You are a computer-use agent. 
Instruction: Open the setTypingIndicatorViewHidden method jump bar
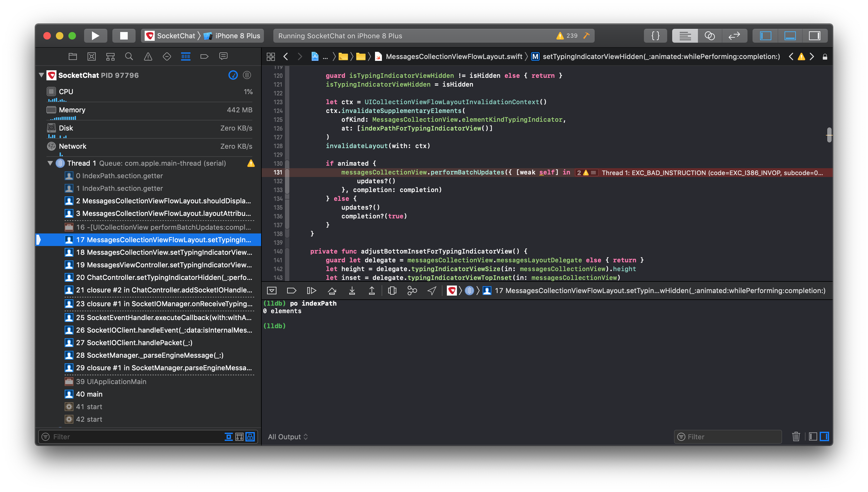click(656, 56)
